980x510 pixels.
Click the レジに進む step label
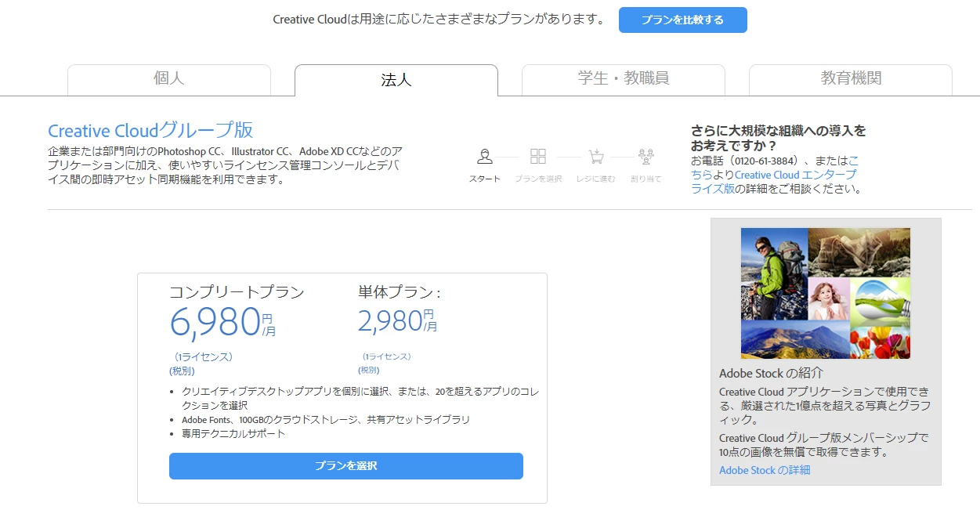tap(596, 179)
